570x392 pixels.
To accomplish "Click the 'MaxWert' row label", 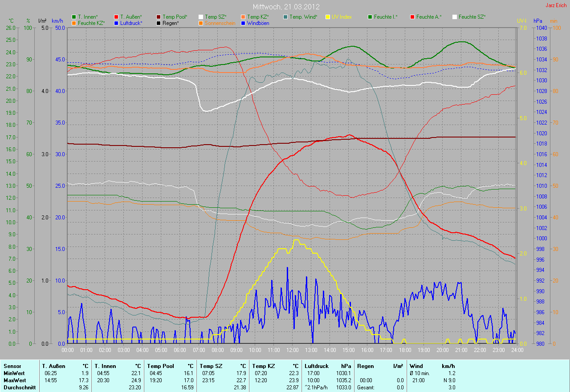I will (x=14, y=380).
